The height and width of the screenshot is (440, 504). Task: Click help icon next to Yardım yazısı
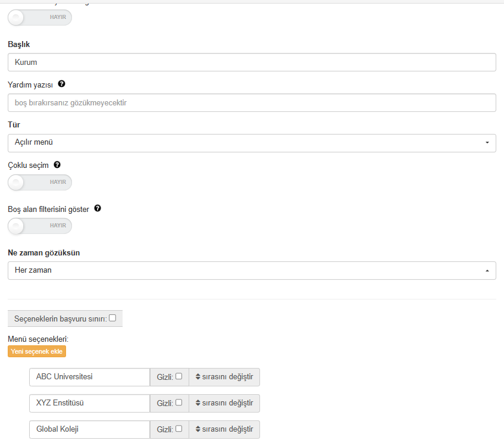(x=61, y=85)
